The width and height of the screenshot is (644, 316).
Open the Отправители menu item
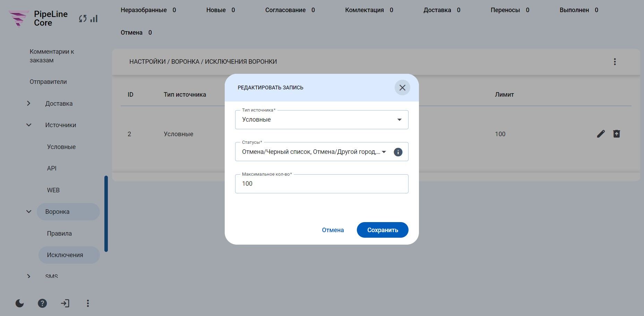[48, 82]
